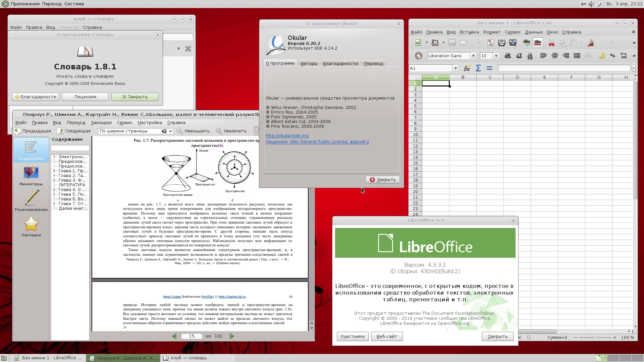Switch to Авторы tab in Okular about dialog
This screenshot has width=644, height=362.
pyautogui.click(x=309, y=63)
